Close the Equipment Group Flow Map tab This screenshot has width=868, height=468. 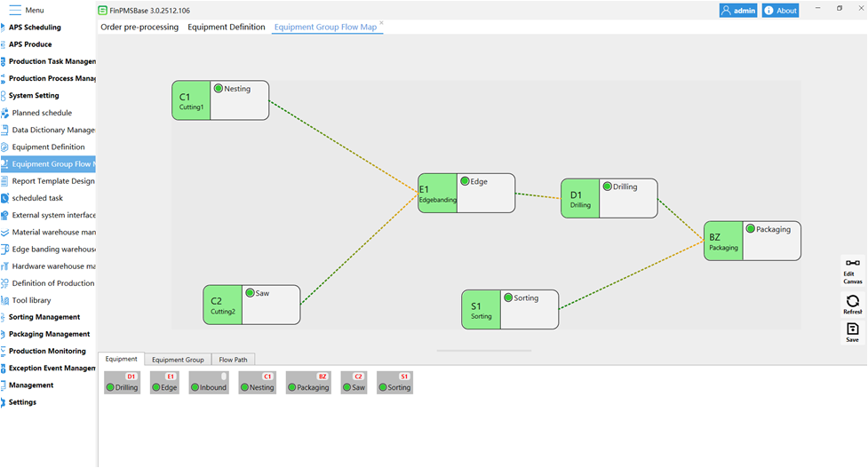(381, 23)
